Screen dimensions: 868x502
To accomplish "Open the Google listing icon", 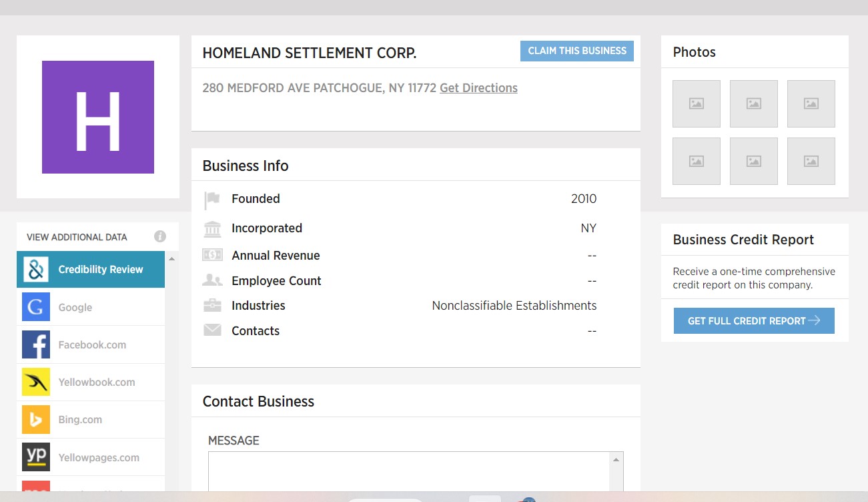I will tap(36, 307).
